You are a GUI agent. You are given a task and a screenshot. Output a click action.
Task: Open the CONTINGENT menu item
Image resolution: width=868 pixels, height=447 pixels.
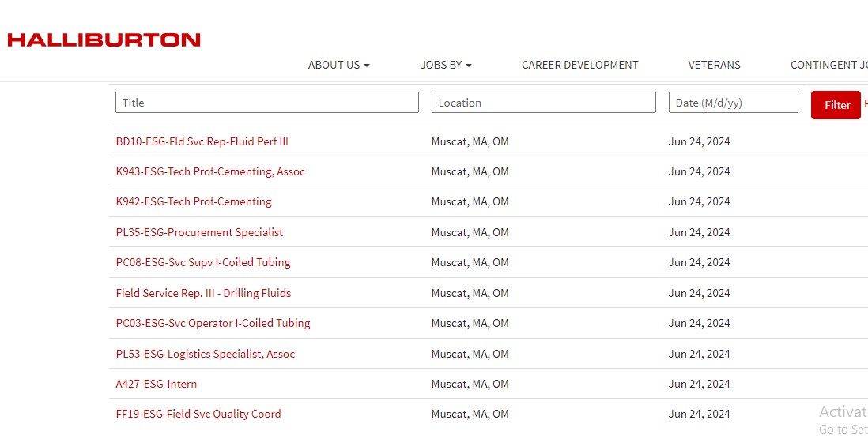828,65
